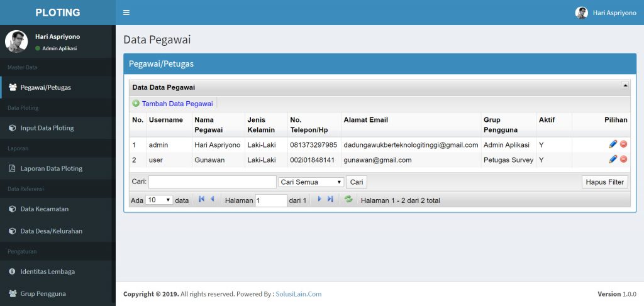Click cube icon beside Input Data Ploting
The height and width of the screenshot is (306, 644).
13,128
